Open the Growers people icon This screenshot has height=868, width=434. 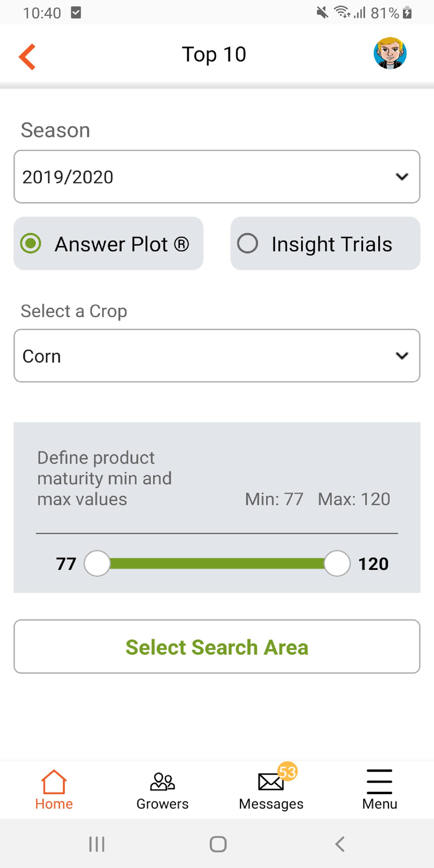click(162, 782)
